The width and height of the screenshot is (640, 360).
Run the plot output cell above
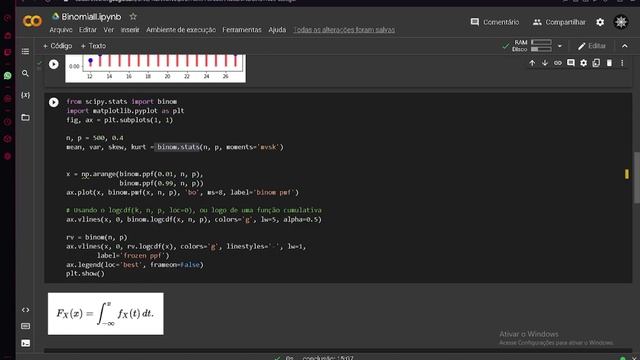point(53,64)
